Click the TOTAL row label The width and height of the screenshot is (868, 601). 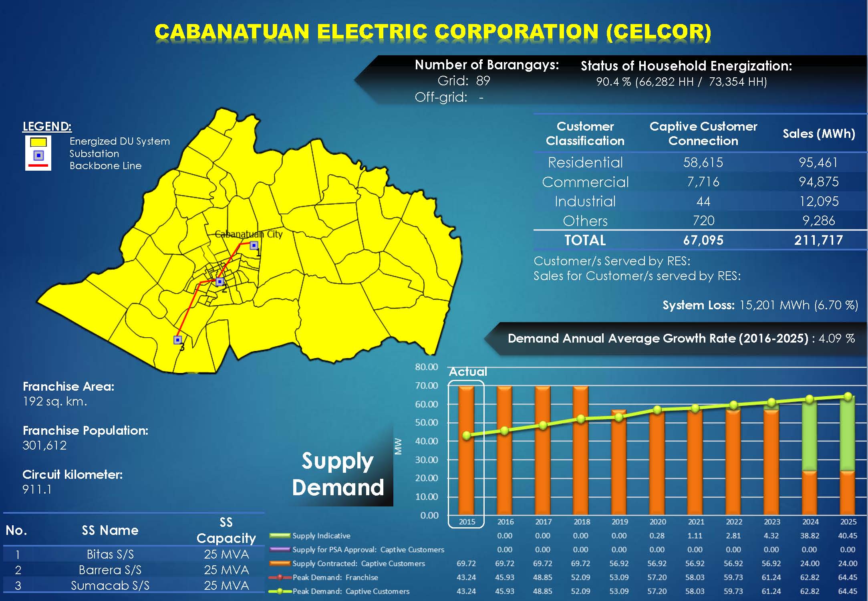click(585, 240)
